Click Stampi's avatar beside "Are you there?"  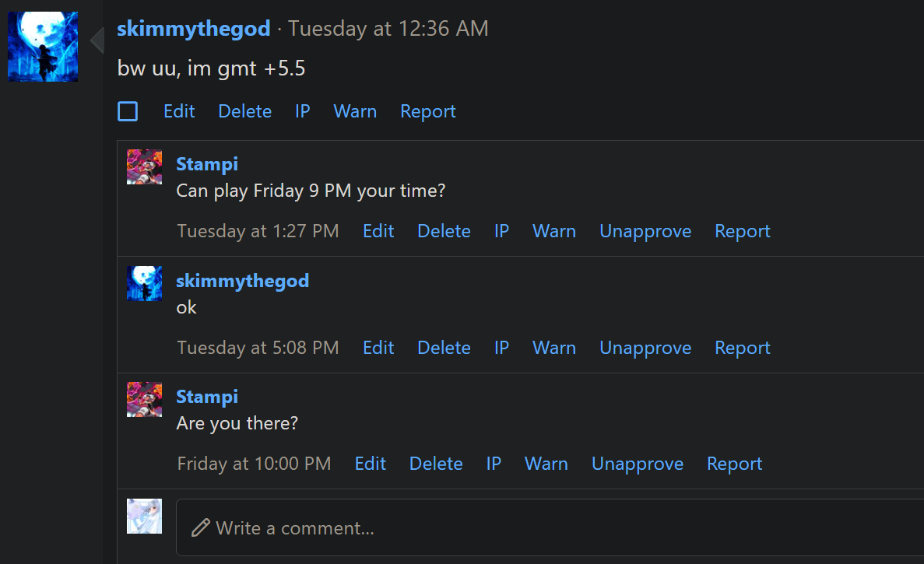[144, 399]
